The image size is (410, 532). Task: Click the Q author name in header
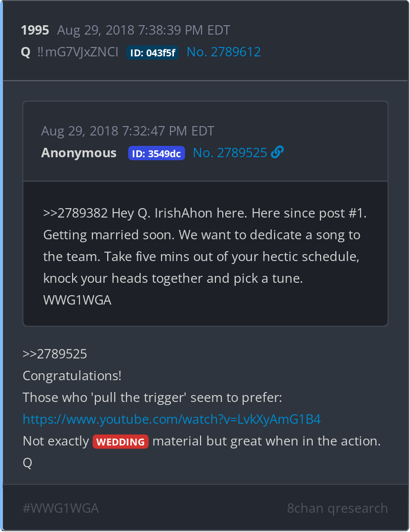coord(26,52)
